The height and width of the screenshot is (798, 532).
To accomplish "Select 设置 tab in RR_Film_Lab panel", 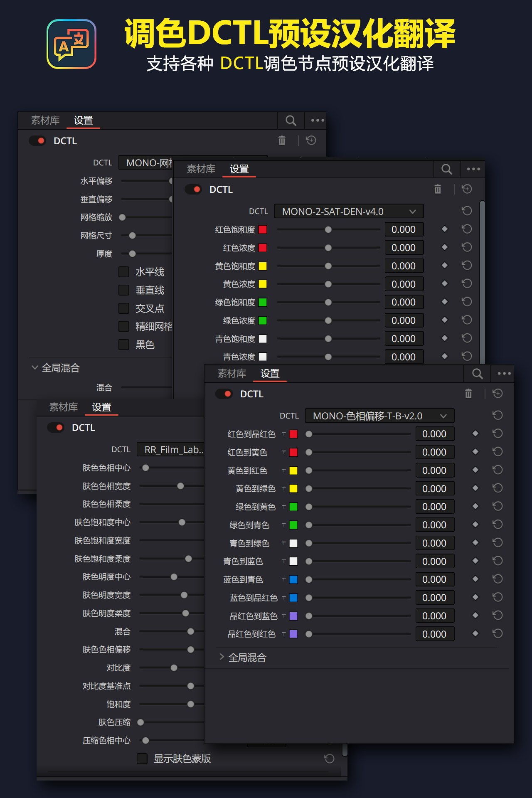I will coord(101,407).
